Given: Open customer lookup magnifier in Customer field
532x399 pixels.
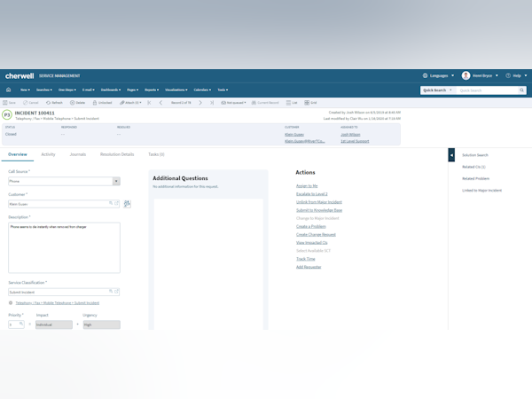Looking at the screenshot, I should click(x=111, y=203).
